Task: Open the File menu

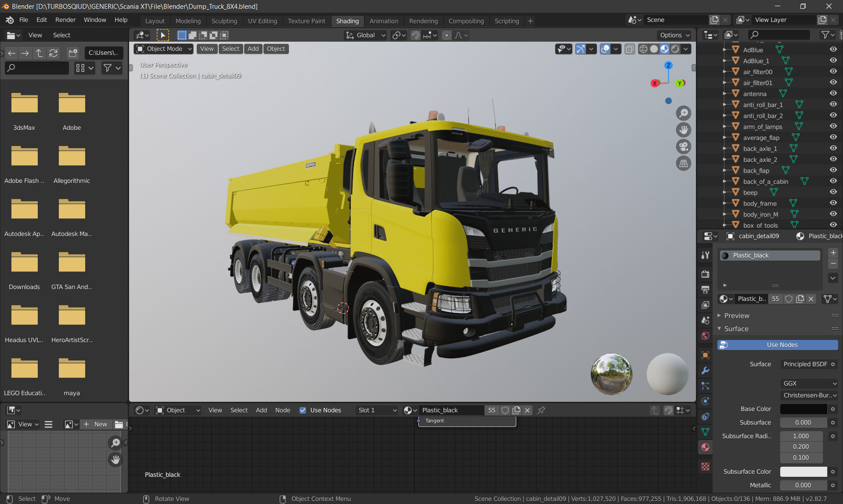Action: tap(24, 20)
